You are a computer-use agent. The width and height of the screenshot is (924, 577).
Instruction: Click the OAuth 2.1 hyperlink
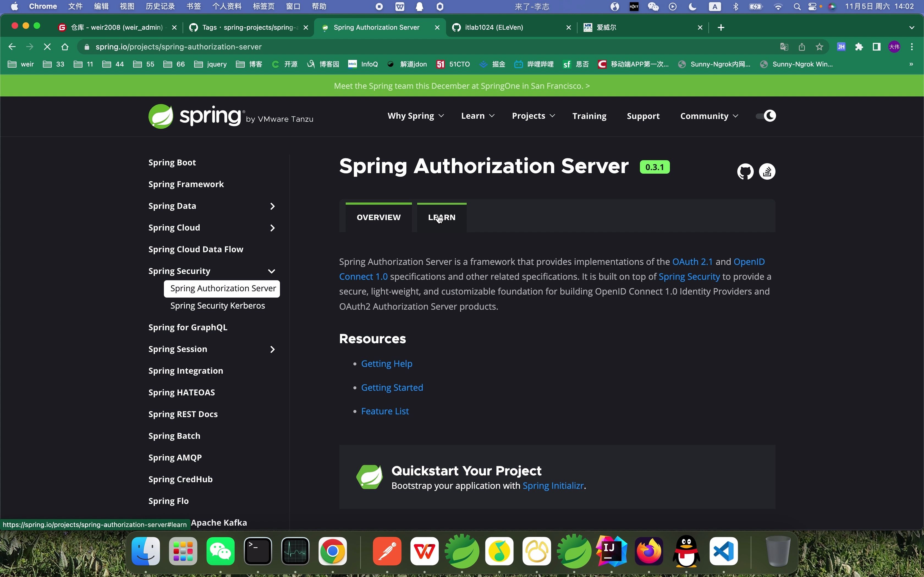tap(692, 261)
